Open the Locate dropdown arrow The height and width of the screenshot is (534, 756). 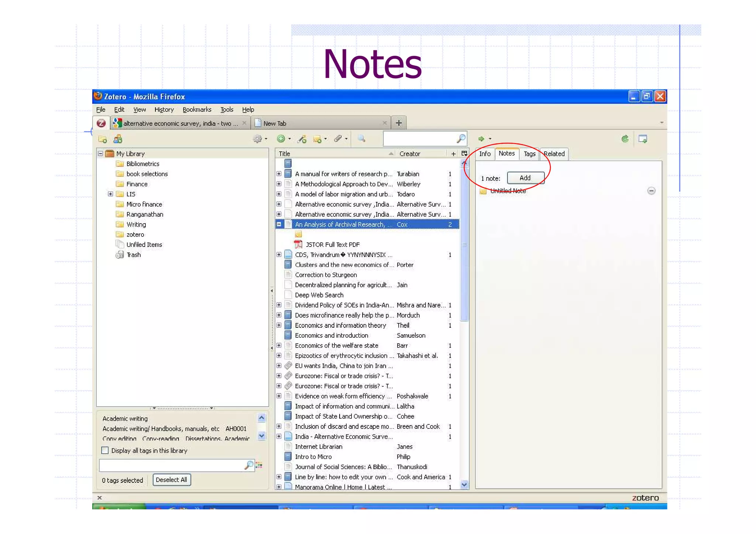click(x=490, y=139)
